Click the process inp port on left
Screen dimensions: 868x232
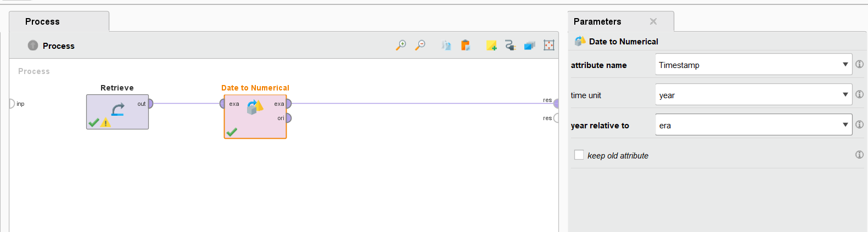click(x=12, y=103)
